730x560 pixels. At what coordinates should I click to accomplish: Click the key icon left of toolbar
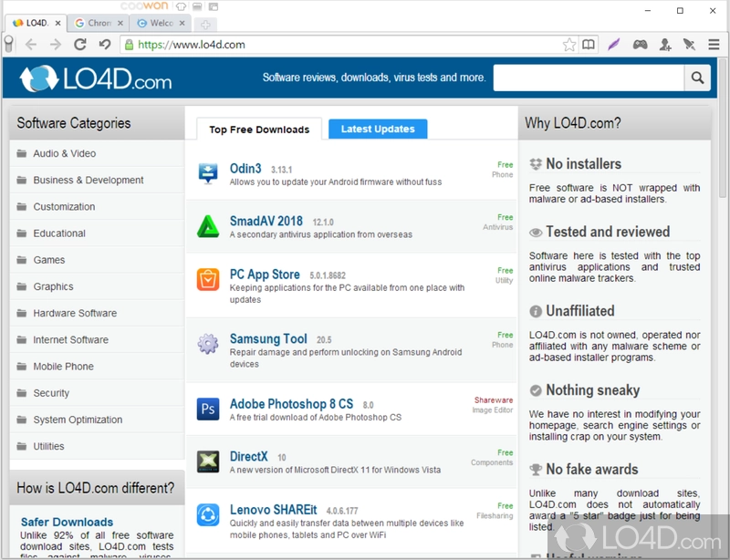point(9,45)
